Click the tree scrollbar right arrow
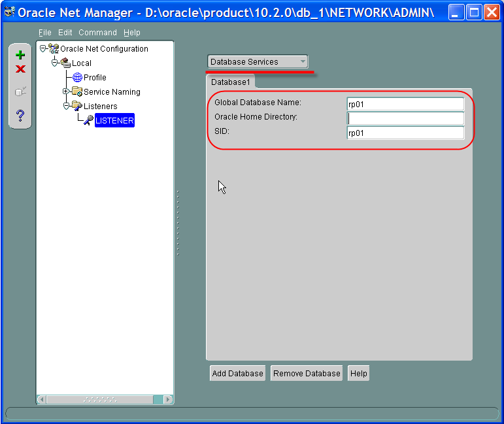The image size is (504, 424). 168,399
